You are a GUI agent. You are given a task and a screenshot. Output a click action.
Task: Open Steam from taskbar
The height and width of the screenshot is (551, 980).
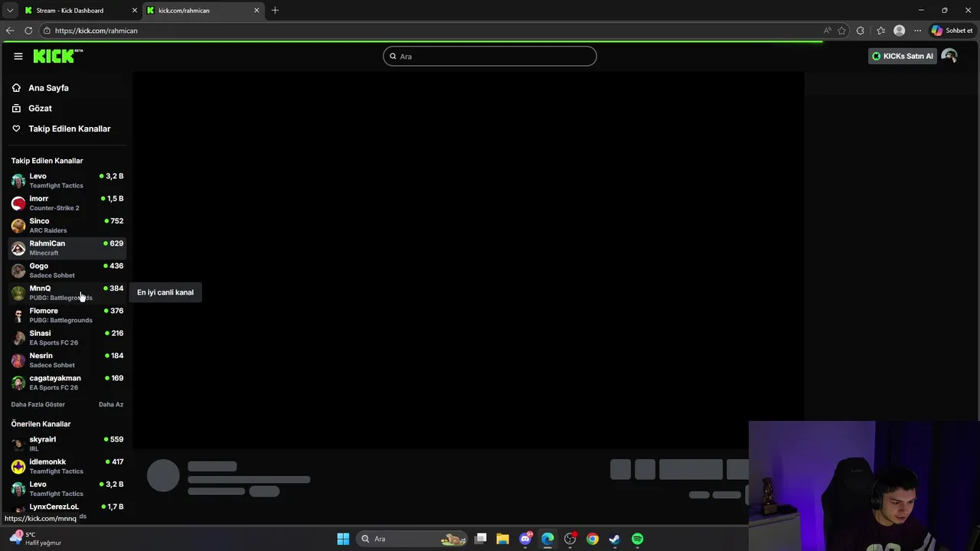coord(615,539)
